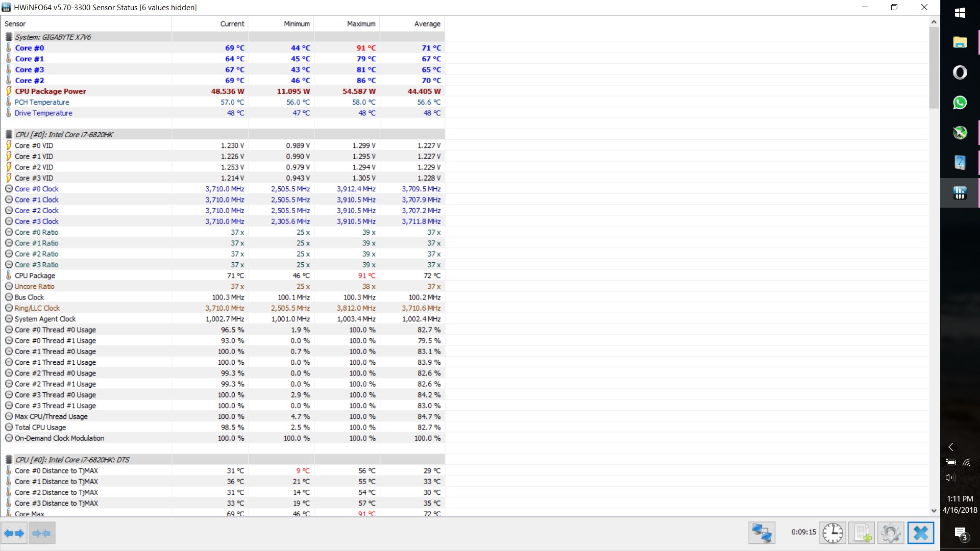Select the Drive Temperature row

point(223,113)
